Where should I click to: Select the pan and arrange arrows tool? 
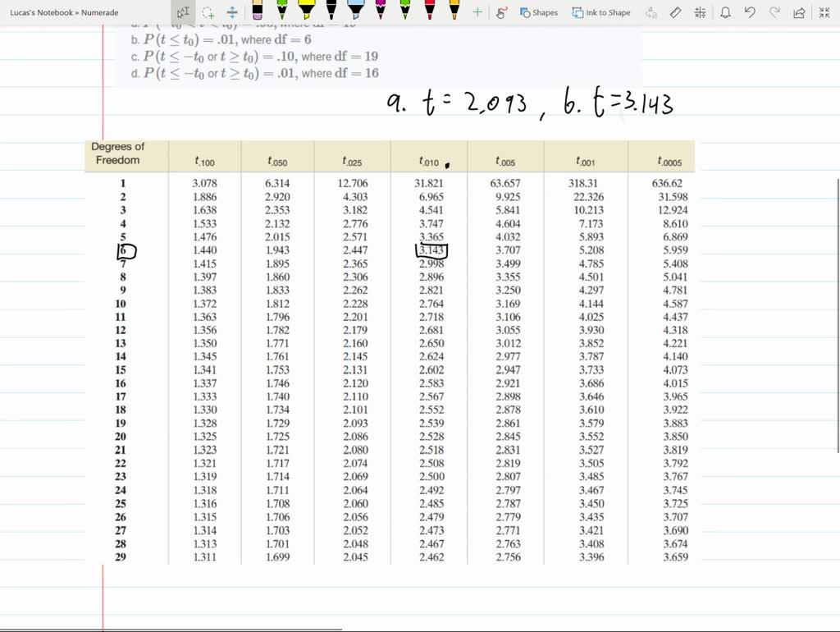click(x=234, y=11)
